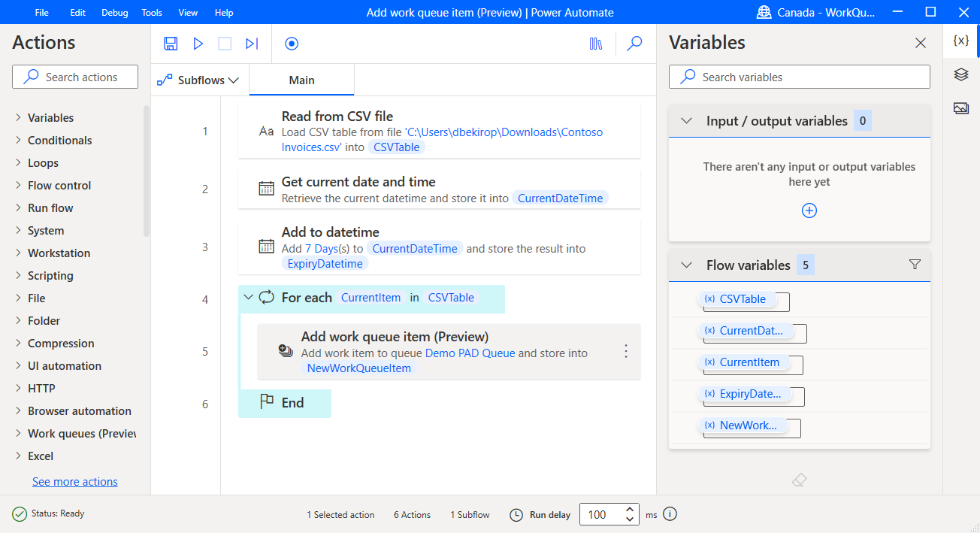Filter the flow variables with the funnel icon

point(915,265)
